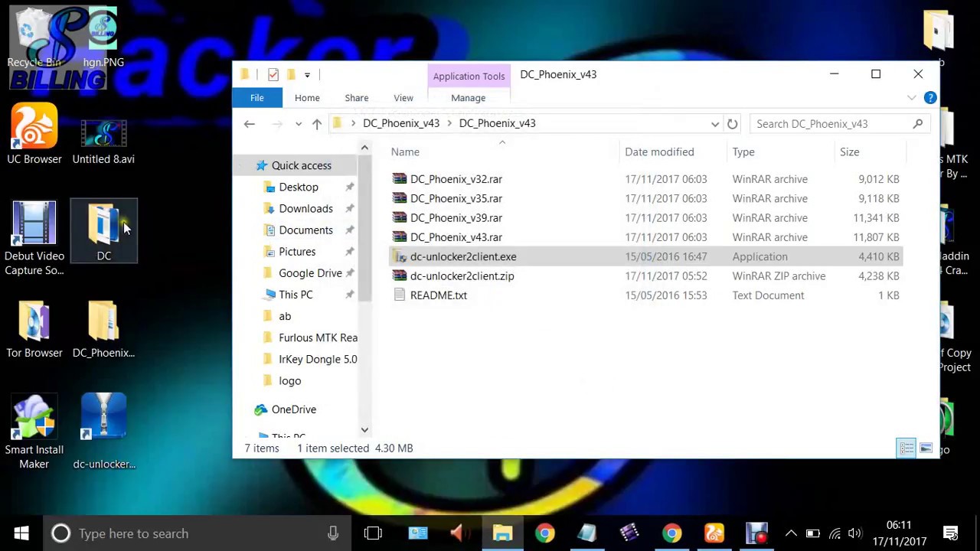This screenshot has width=980, height=551.
Task: Open dc-unlocker zip shortcut on desktop
Action: click(x=103, y=431)
